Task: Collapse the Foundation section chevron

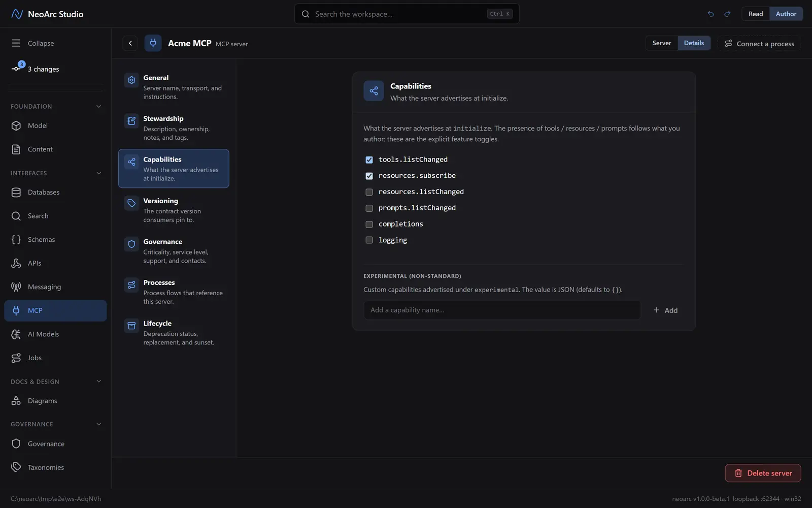Action: 99,106
